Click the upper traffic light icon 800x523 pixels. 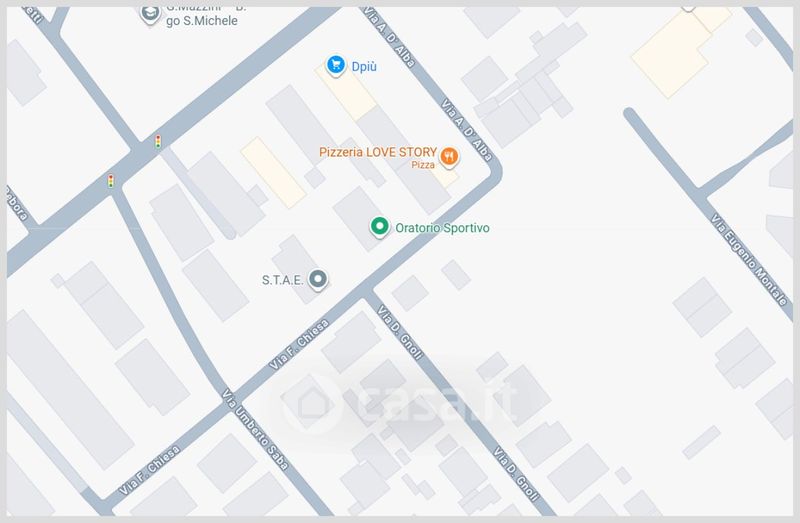[158, 141]
